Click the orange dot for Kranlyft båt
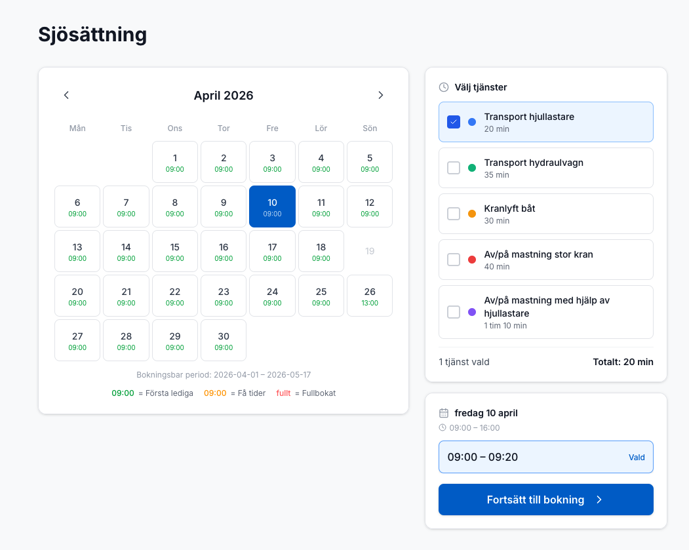 472,214
